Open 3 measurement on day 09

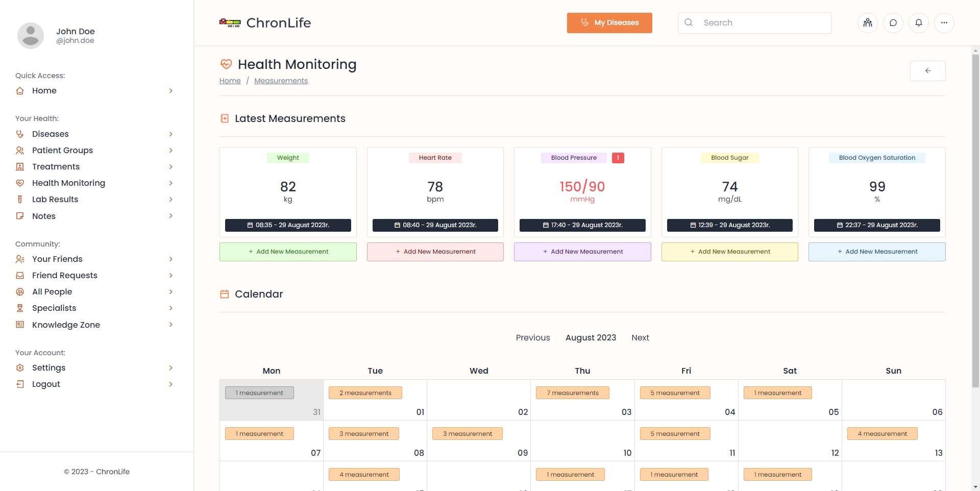click(x=468, y=434)
